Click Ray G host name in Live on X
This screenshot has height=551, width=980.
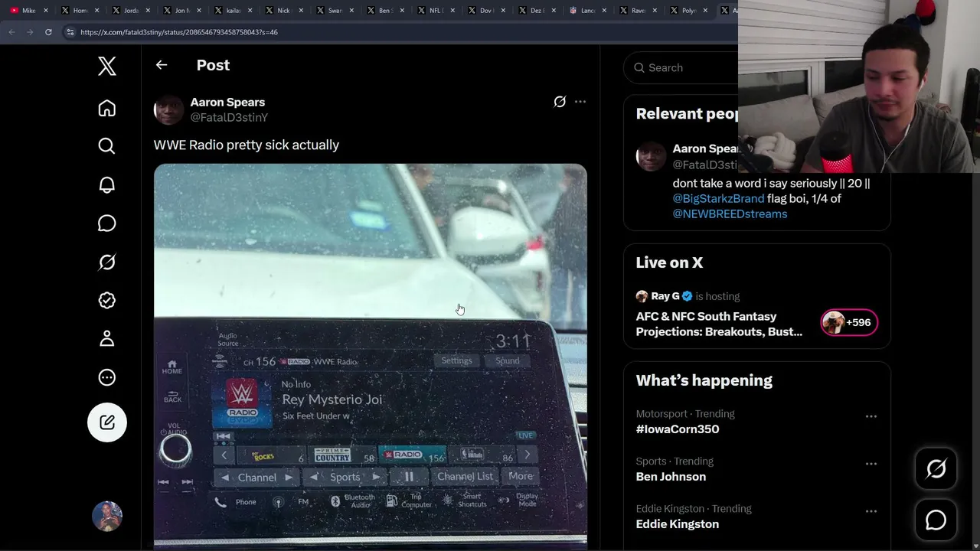coord(665,296)
